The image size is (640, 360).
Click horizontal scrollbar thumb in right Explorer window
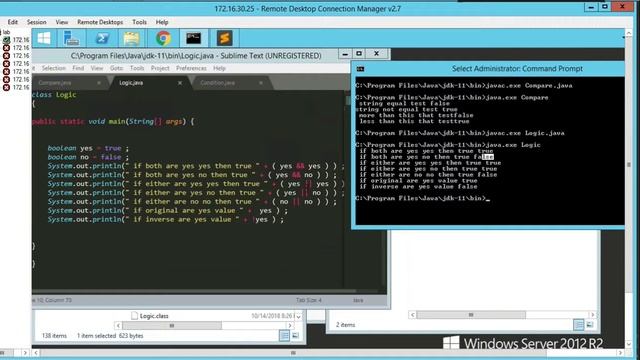coord(471,315)
